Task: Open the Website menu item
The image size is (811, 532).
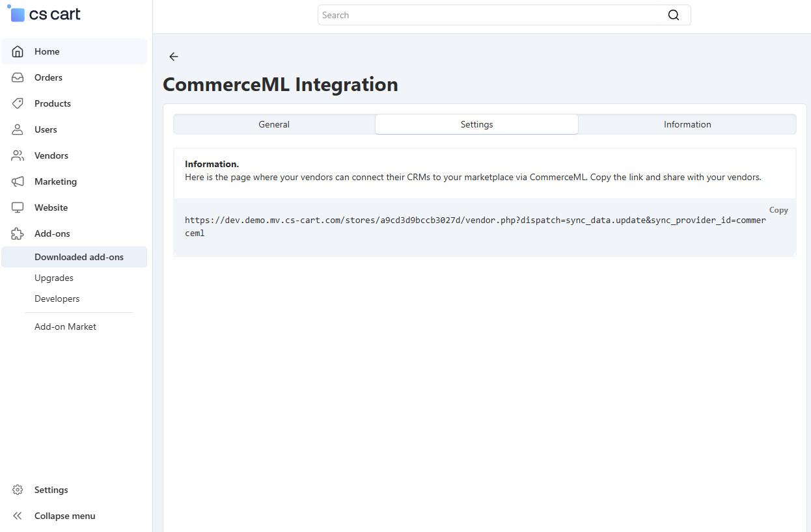Action: (x=74, y=207)
